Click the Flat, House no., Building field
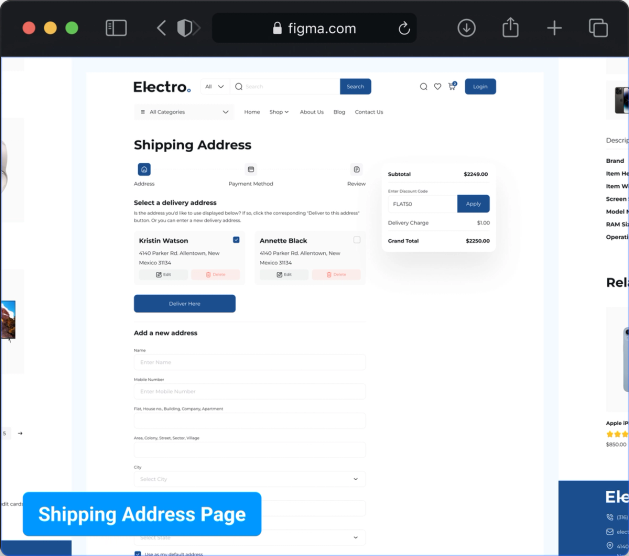This screenshot has width=629, height=556. pyautogui.click(x=250, y=421)
